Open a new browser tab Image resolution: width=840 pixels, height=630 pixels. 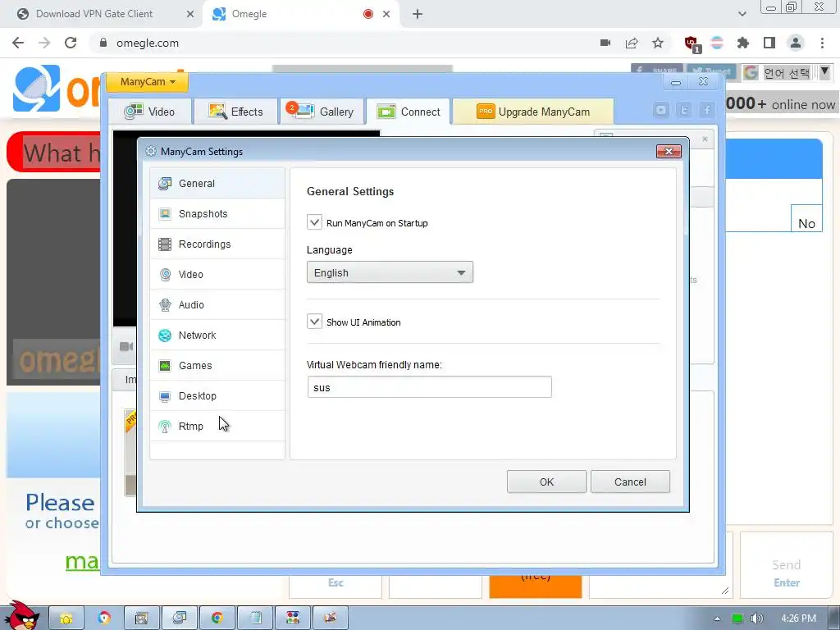click(418, 14)
